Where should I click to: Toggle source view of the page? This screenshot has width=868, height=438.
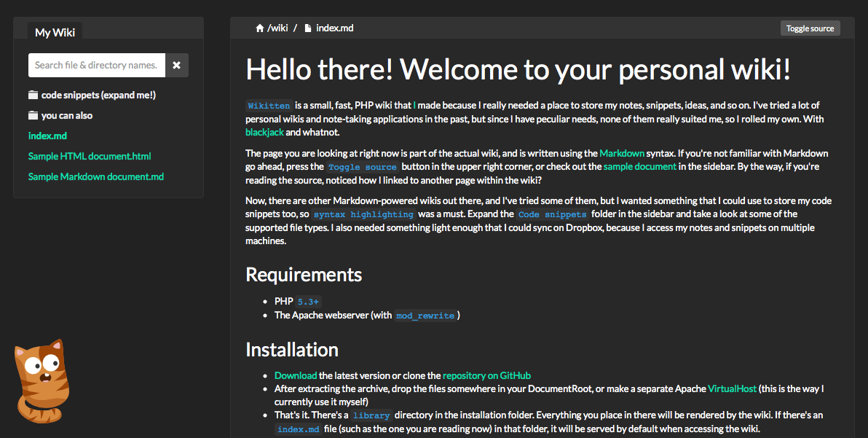coord(810,28)
